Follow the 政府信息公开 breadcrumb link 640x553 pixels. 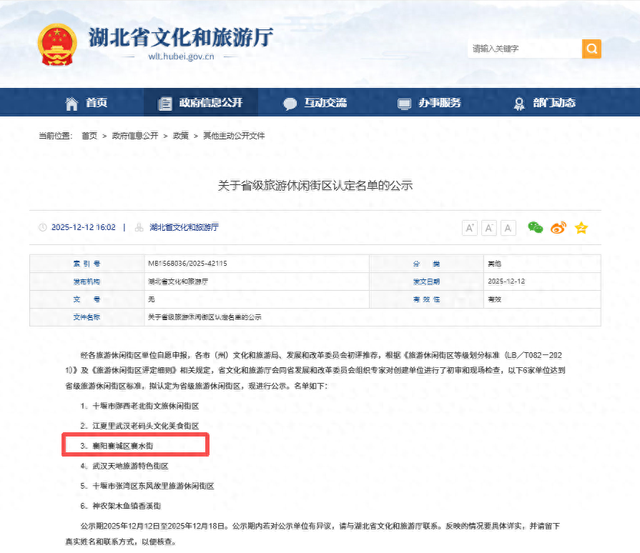(x=135, y=136)
